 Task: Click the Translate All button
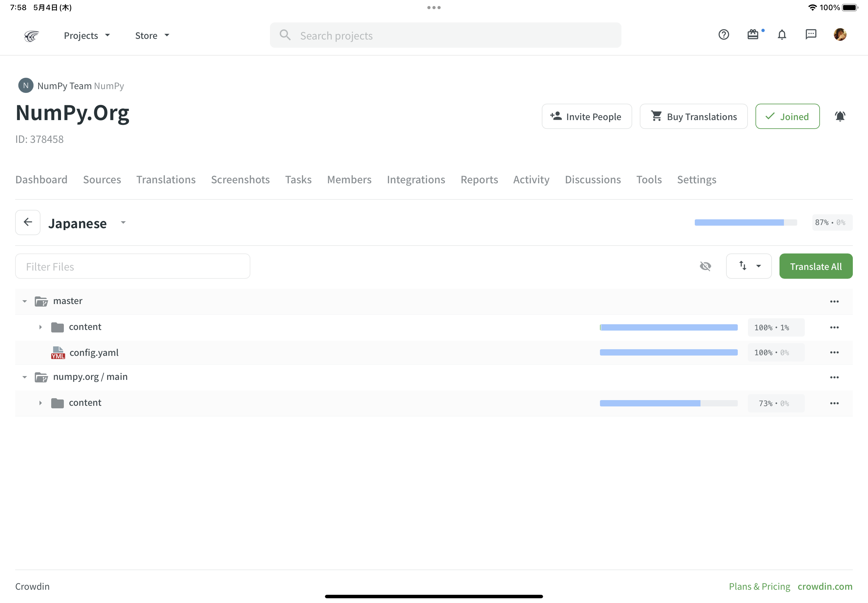coord(816,266)
